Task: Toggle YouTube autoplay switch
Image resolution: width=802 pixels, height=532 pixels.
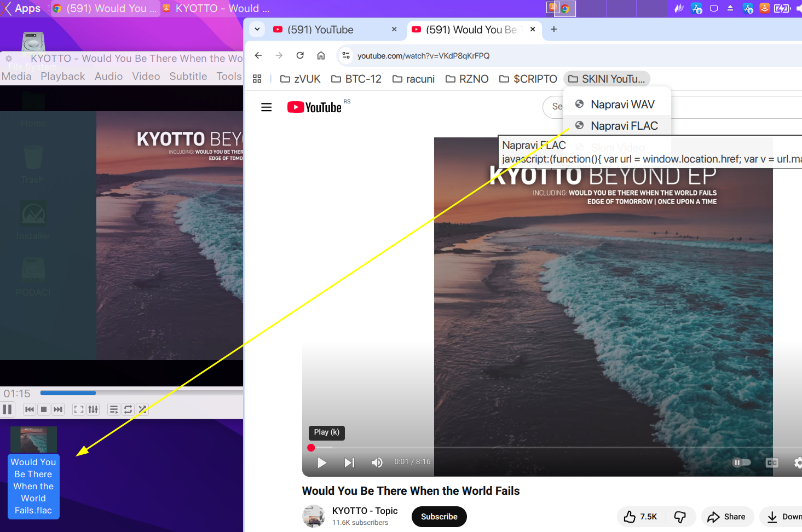Action: tap(741, 463)
